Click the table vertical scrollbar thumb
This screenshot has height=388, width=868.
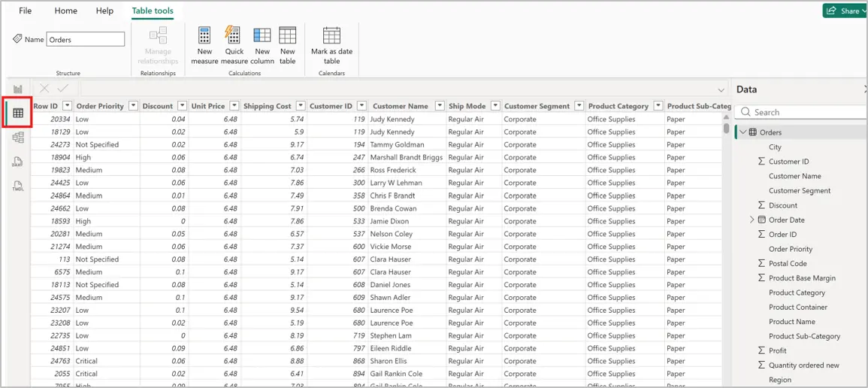click(x=726, y=128)
